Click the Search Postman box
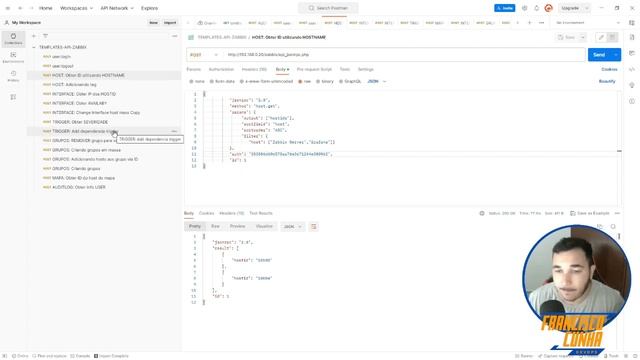640x360 pixels. tap(328, 8)
